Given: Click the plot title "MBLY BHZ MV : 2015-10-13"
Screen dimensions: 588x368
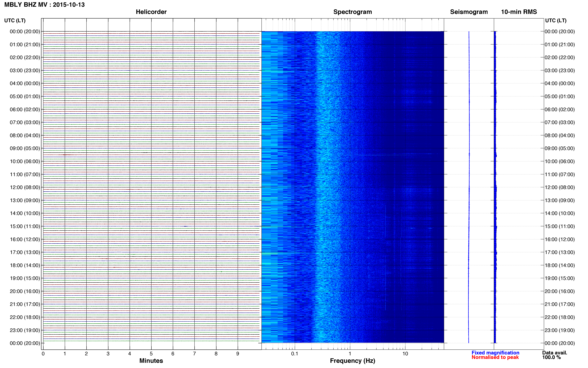Looking at the screenshot, I should pos(45,5).
